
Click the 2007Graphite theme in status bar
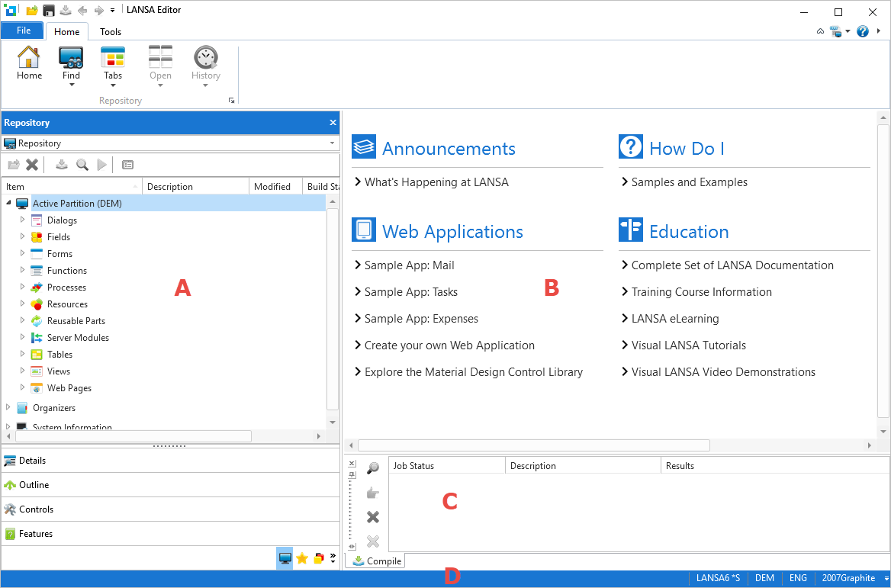pyautogui.click(x=848, y=578)
